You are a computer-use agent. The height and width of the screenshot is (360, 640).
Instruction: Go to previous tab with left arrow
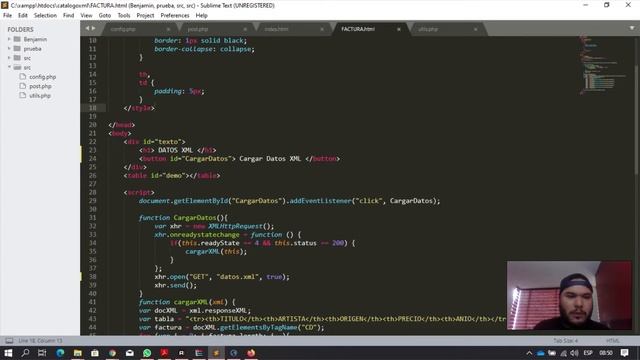click(x=87, y=28)
